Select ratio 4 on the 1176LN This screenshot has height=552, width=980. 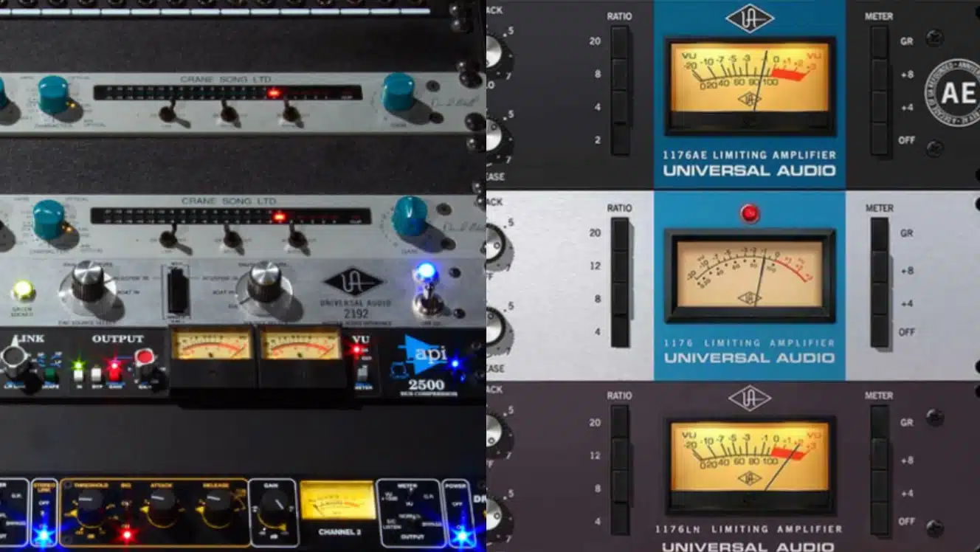pyautogui.click(x=620, y=520)
